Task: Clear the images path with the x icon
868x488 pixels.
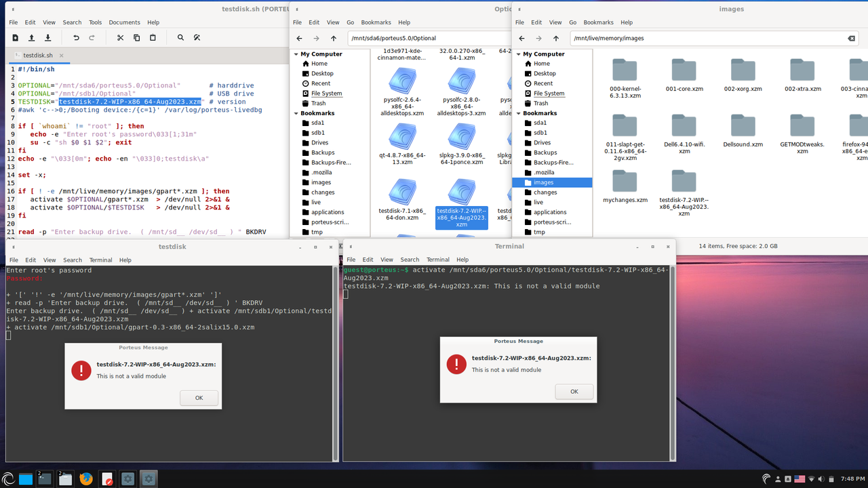Action: (x=852, y=38)
